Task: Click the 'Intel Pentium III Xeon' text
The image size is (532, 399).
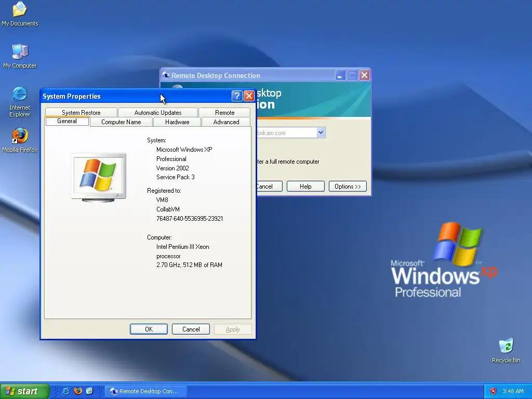Action: (182, 247)
